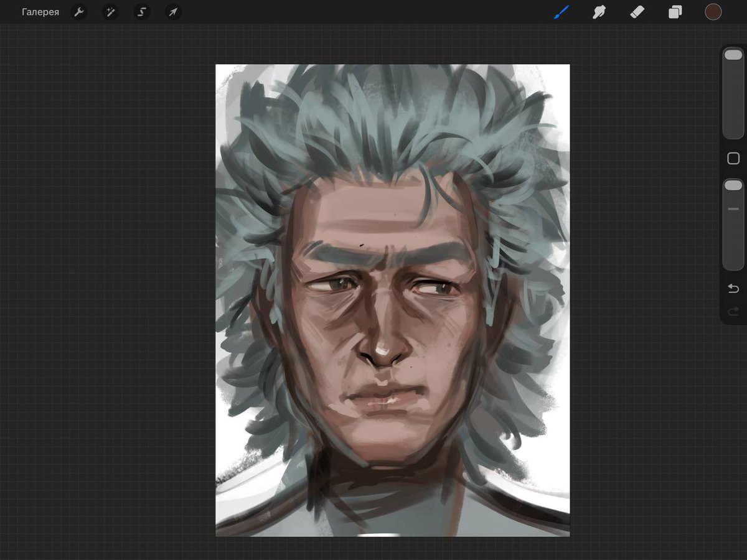The image size is (747, 560).
Task: Open the Layers panel
Action: [675, 12]
